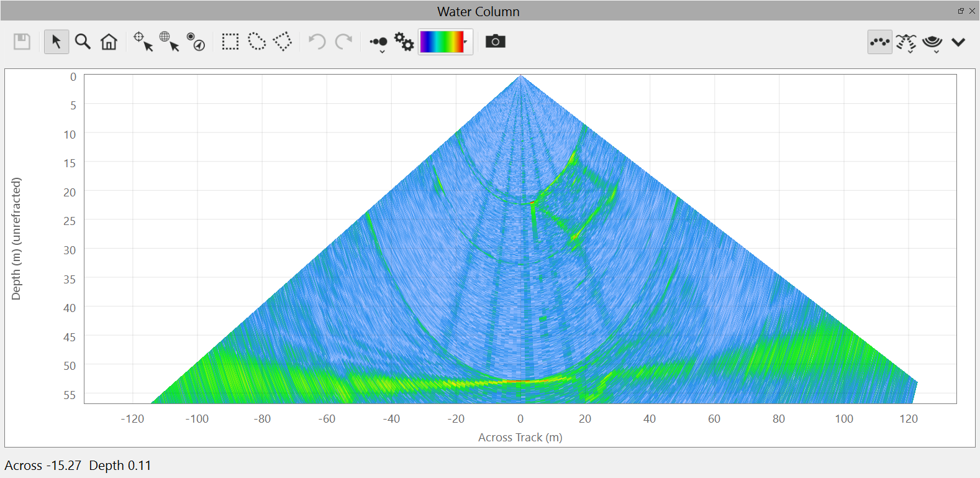The image size is (980, 478).
Task: Click the save icon in the toolbar
Action: (x=22, y=42)
